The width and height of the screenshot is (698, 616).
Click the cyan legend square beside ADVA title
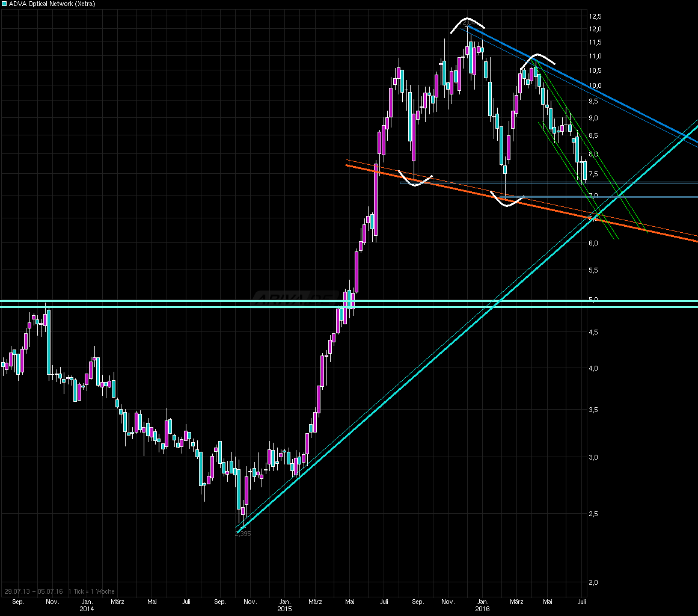(x=4, y=4)
